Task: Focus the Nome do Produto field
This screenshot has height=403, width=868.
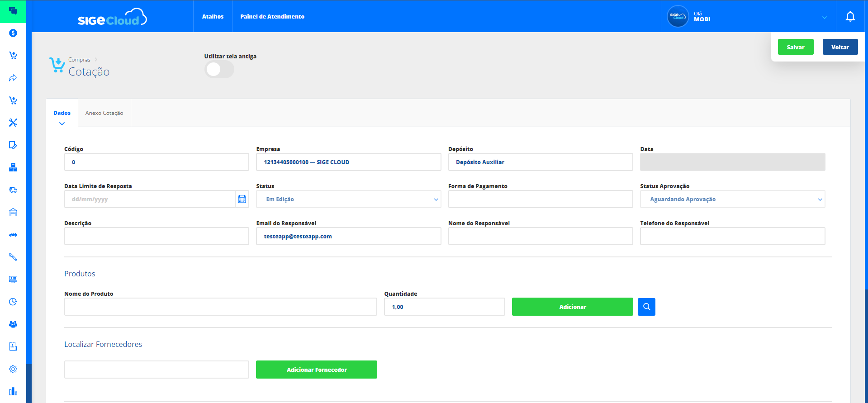Action: 220,307
